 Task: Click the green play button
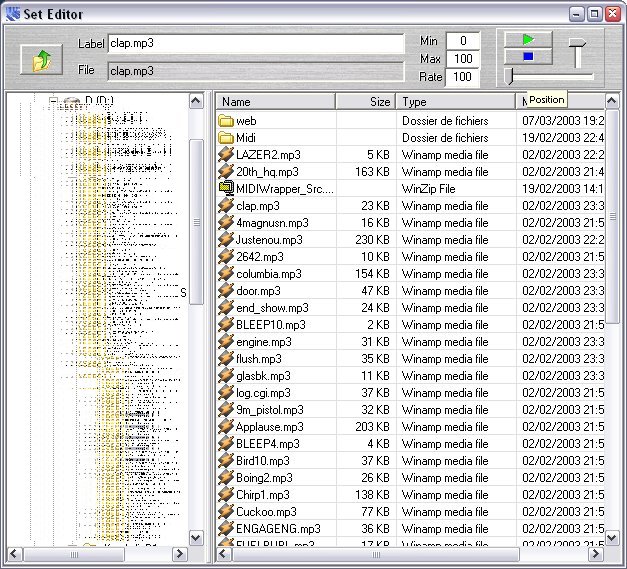click(x=528, y=39)
